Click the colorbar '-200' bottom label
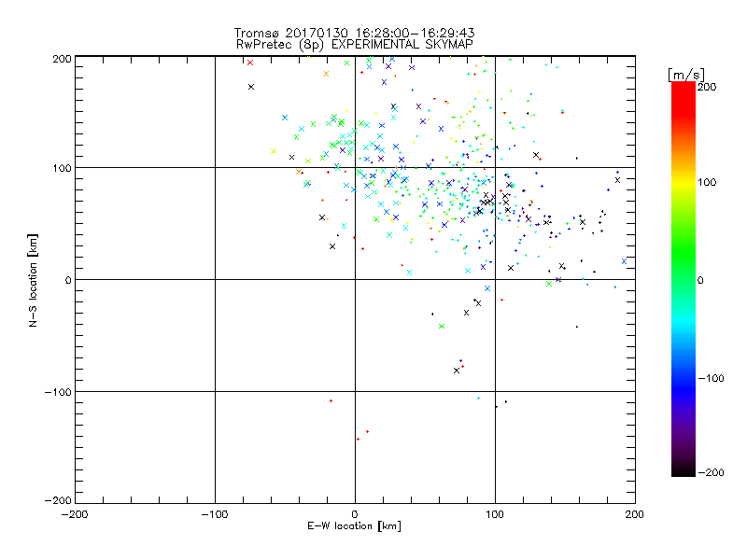The width and height of the screenshot is (747, 560). 711,472
